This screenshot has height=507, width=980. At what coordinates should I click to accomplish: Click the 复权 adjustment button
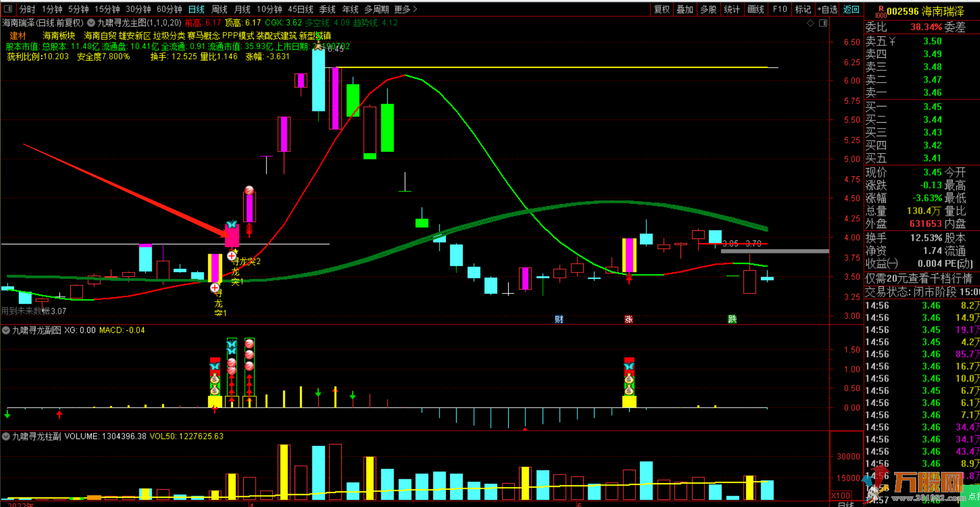[x=662, y=9]
